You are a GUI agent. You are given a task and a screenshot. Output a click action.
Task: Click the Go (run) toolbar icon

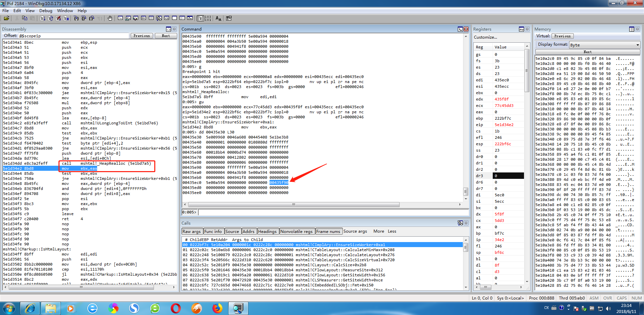tap(43, 18)
